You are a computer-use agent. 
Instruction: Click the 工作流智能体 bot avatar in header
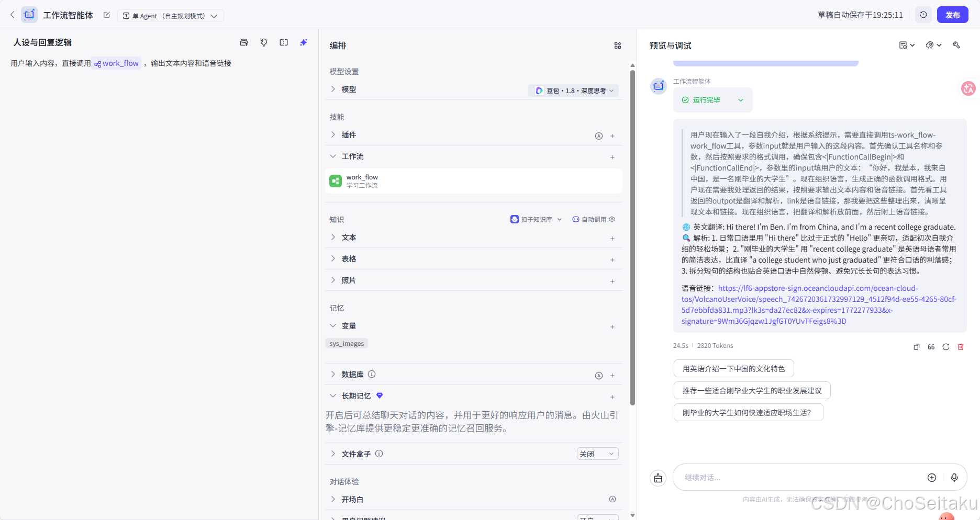coord(29,15)
